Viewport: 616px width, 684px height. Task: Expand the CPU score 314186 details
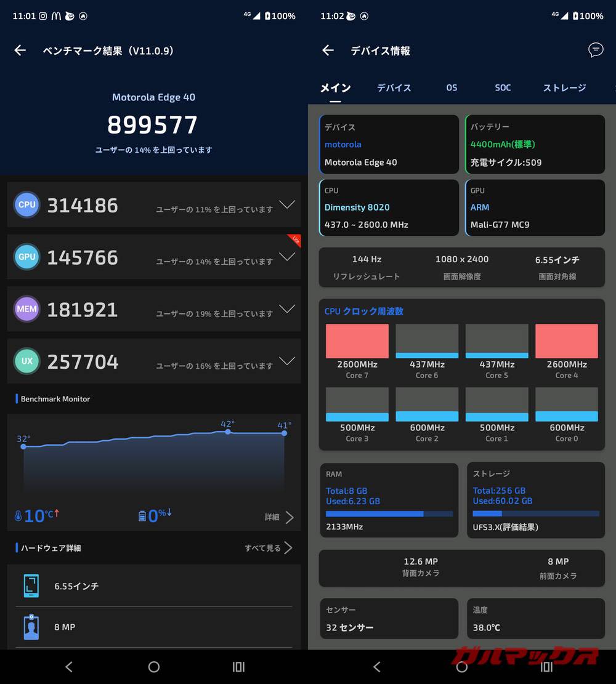tap(287, 204)
